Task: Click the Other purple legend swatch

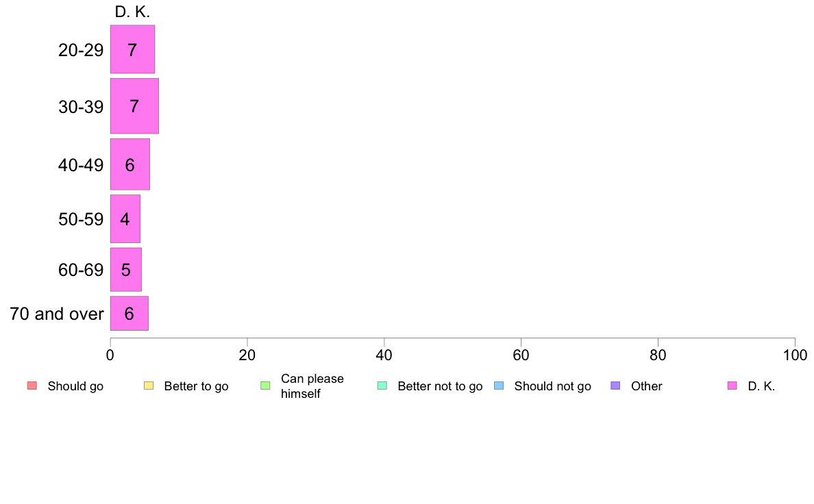Action: coord(616,386)
